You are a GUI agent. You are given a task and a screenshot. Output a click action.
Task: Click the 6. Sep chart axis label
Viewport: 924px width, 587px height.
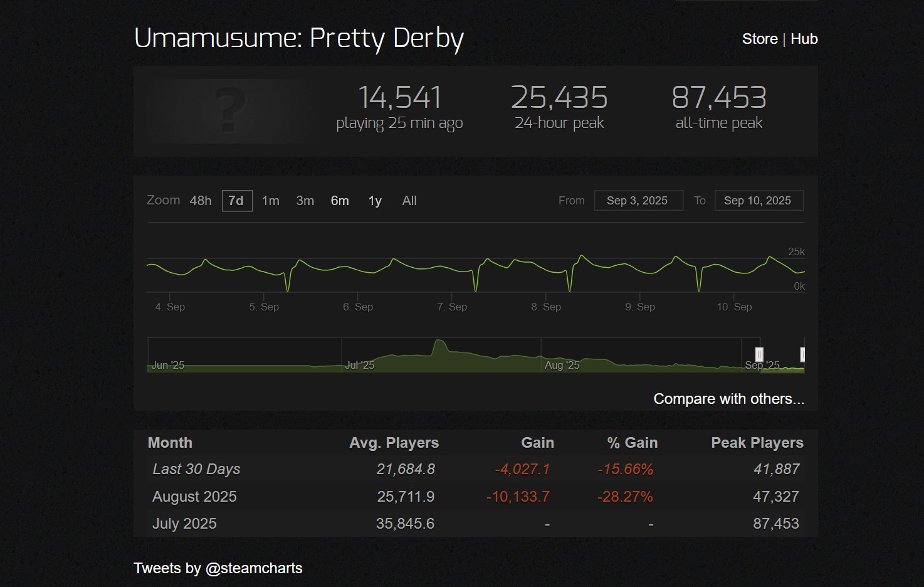[x=358, y=307]
